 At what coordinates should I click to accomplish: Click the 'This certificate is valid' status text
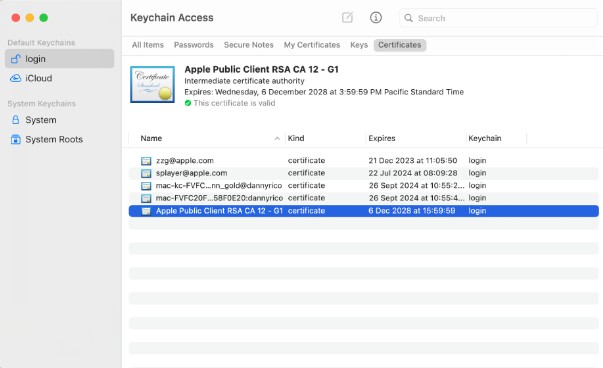point(234,103)
